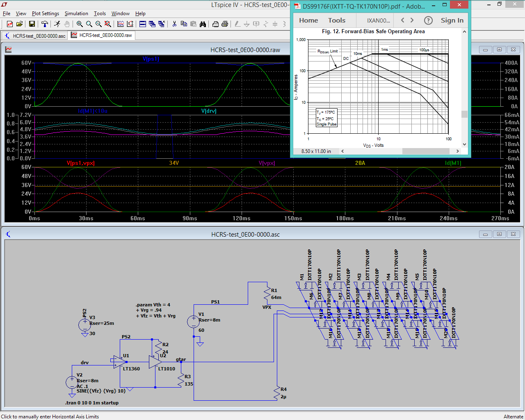This screenshot has width=525, height=420.
Task: Click the Paste clipboard icon
Action: click(x=193, y=24)
